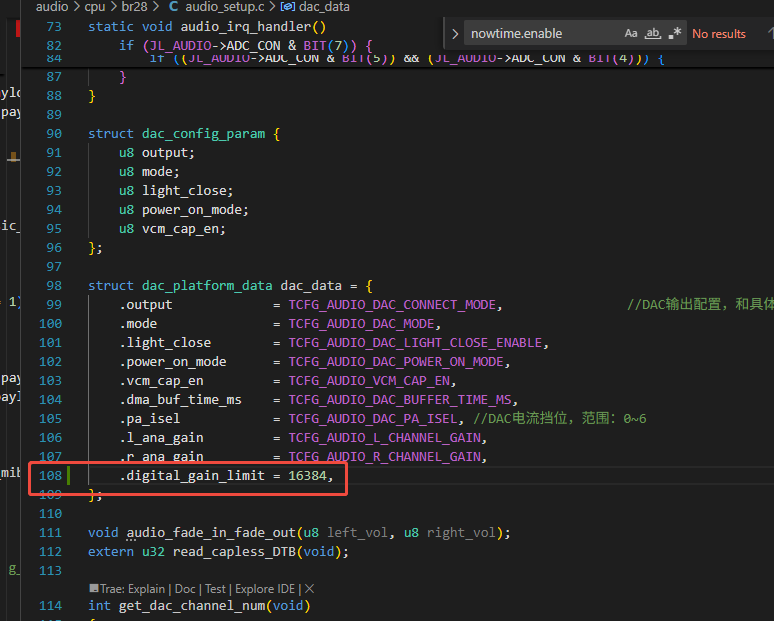Click the C file icon in breadcrumb
The image size is (774, 621).
click(x=173, y=7)
